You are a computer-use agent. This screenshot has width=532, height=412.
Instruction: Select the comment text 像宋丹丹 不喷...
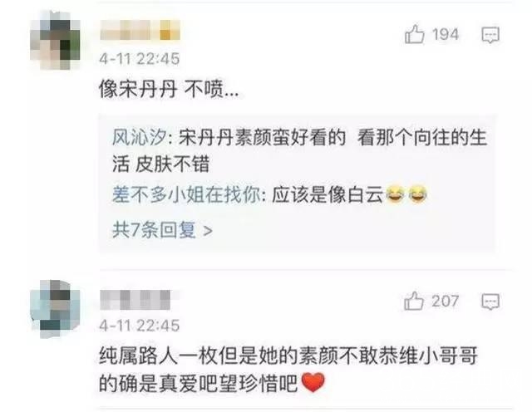pyautogui.click(x=169, y=90)
